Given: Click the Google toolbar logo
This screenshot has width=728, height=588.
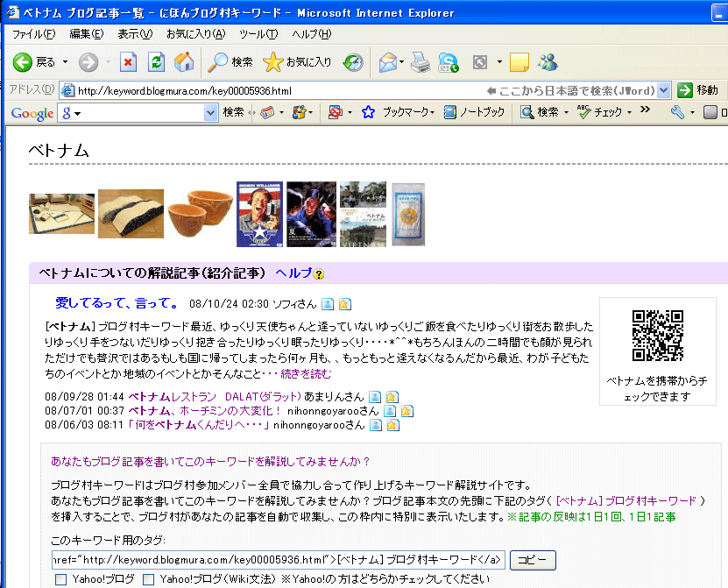Looking at the screenshot, I should point(32,113).
